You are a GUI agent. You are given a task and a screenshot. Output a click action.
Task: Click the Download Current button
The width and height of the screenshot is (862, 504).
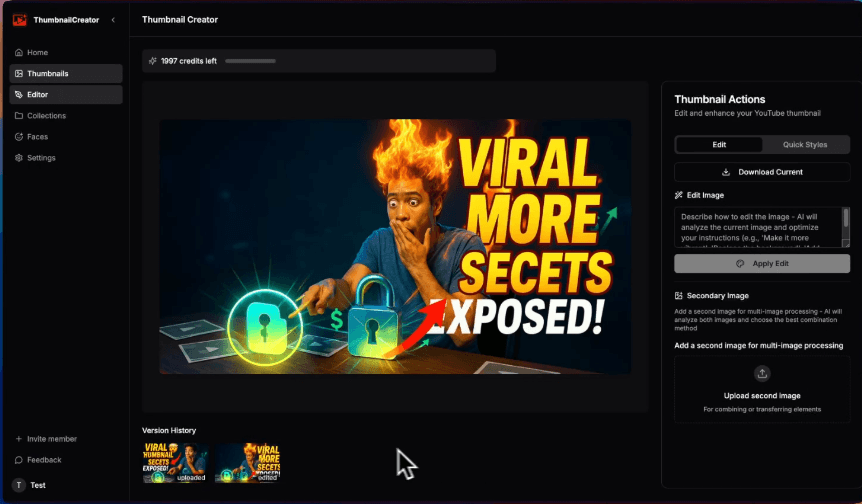[x=762, y=172]
